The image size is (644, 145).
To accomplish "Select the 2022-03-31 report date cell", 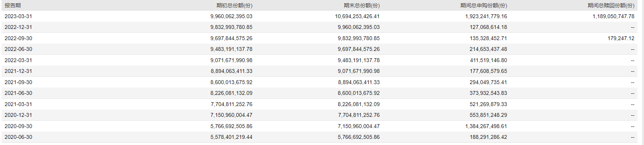I will tap(18, 60).
